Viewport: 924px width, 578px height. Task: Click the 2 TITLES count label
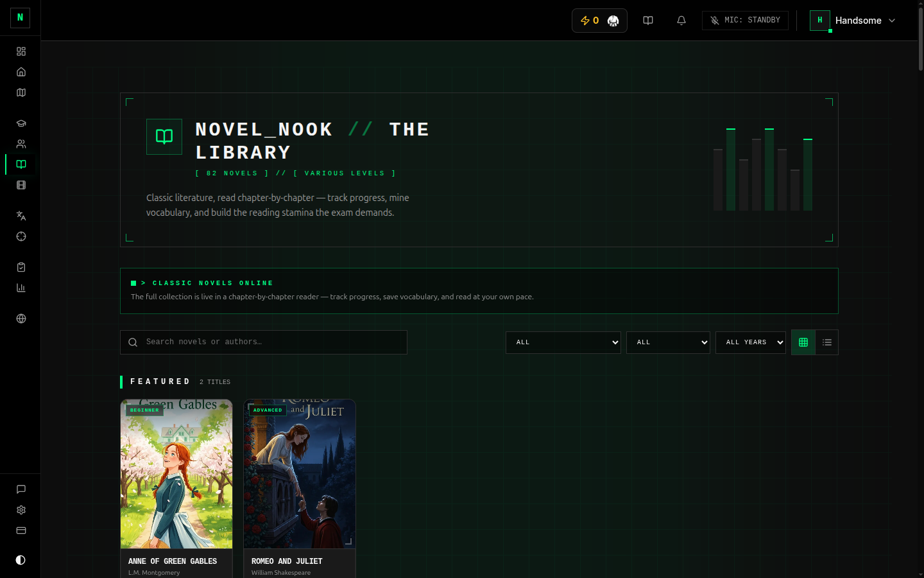coord(215,382)
